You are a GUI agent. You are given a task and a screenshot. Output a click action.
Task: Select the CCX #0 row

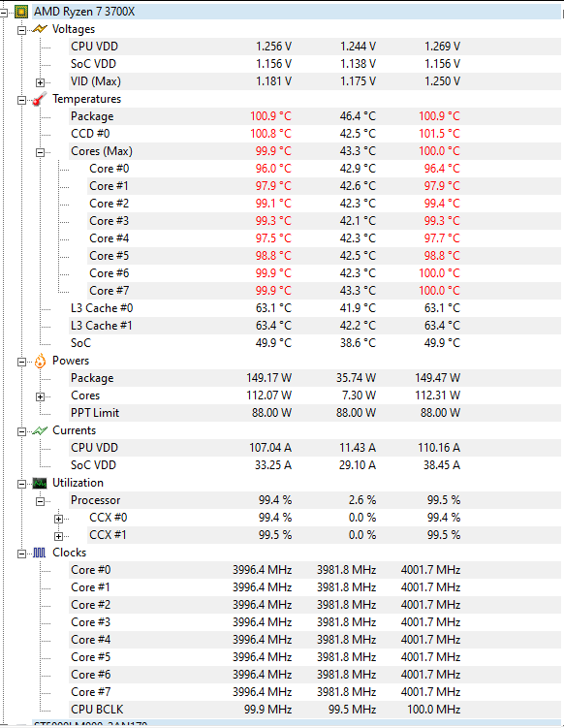point(324,518)
